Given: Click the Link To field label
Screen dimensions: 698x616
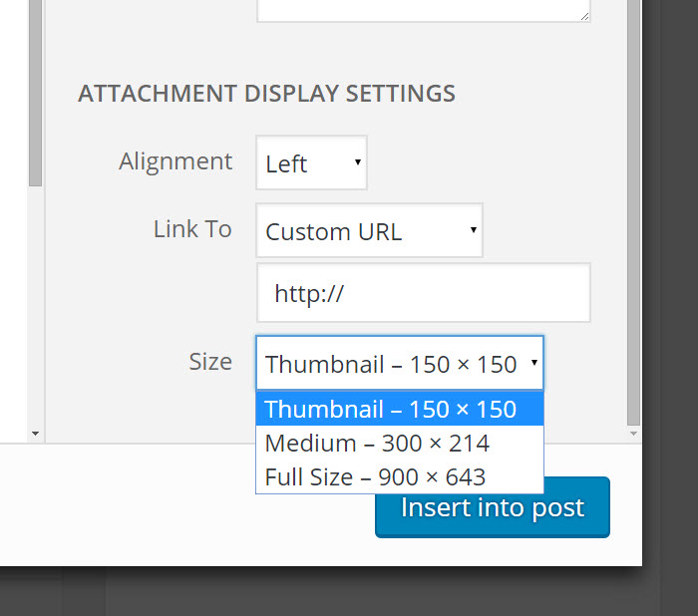Looking at the screenshot, I should pyautogui.click(x=192, y=229).
